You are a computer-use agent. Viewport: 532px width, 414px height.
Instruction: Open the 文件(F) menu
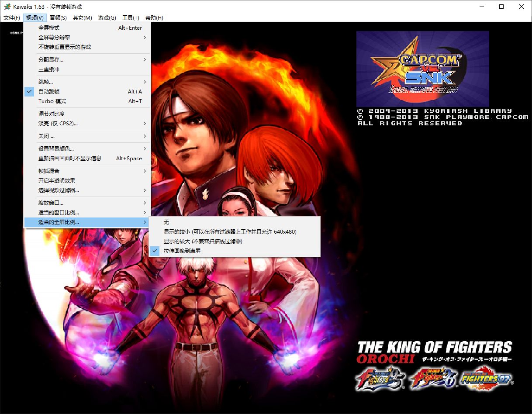[12, 18]
